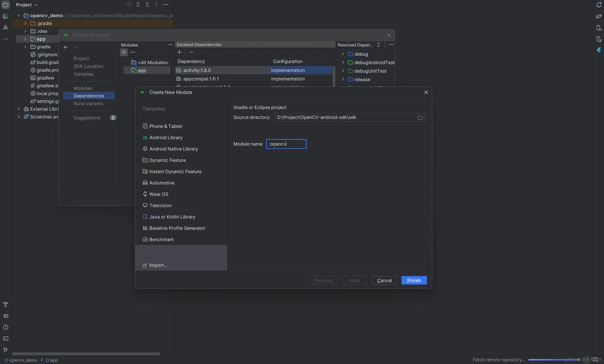This screenshot has width=604, height=364.
Task: Click the Module name input field
Action: (286, 144)
